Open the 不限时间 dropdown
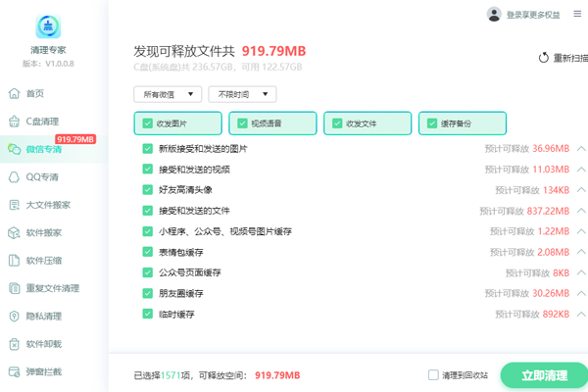Viewport: 588px width, 392px height. pyautogui.click(x=242, y=94)
